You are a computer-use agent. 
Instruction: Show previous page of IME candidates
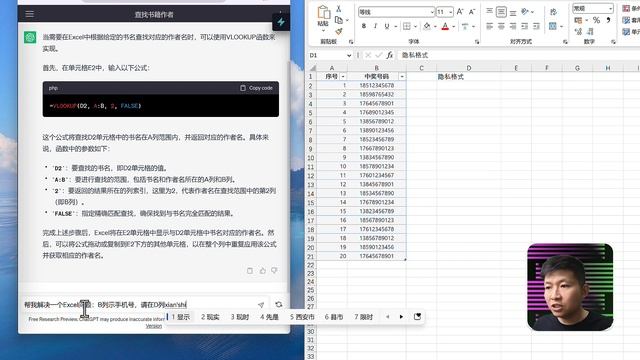point(387,317)
